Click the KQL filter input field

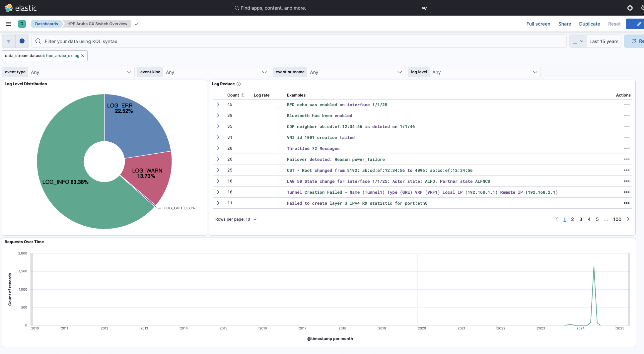pyautogui.click(x=199, y=41)
